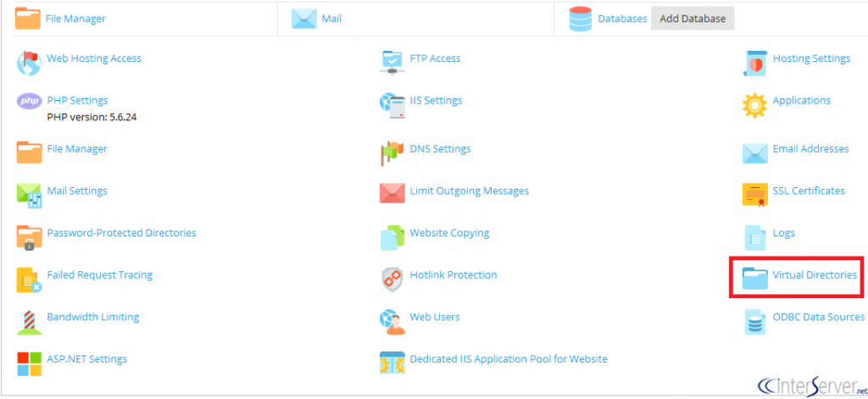Open the ODBC Data Sources link
Viewport: 868px width, 399px height.
819,317
